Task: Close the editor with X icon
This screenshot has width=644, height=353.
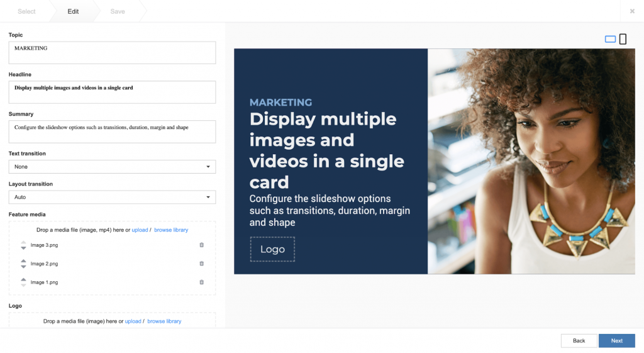Action: 633,11
